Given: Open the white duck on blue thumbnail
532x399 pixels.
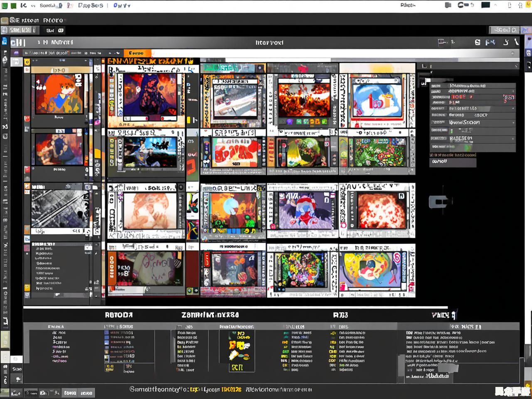Looking at the screenshot, I should 377,98.
